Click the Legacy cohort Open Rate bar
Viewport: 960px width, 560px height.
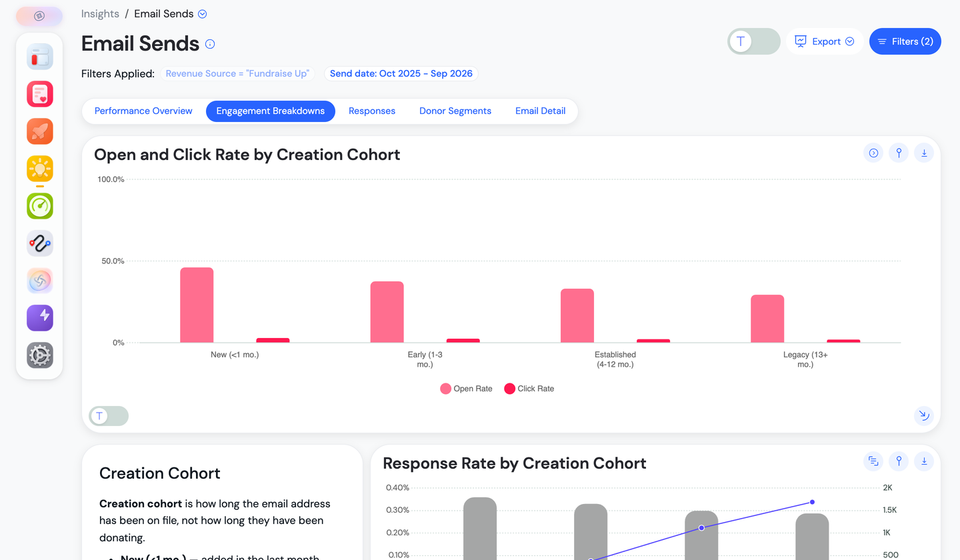(767, 319)
